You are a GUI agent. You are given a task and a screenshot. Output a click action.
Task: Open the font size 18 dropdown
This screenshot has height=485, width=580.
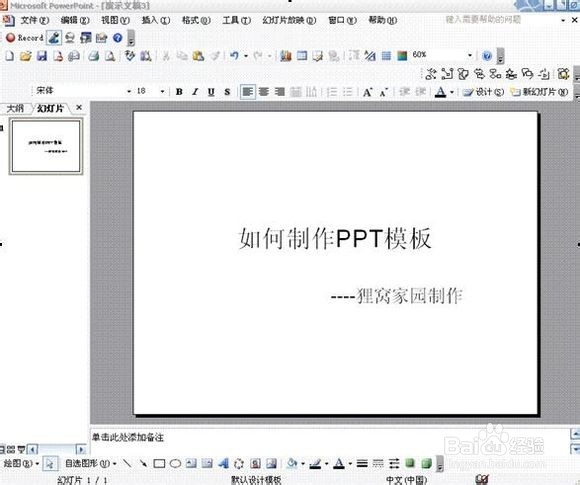[x=162, y=91]
